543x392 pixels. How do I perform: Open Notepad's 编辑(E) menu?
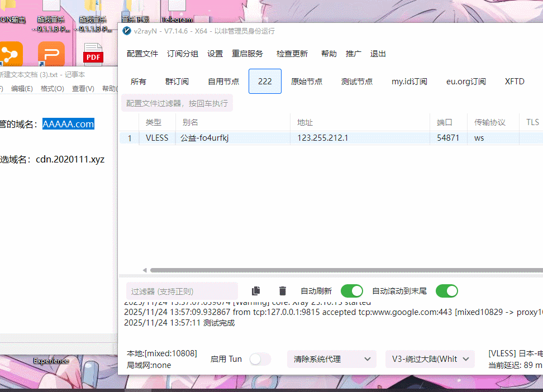pos(22,89)
